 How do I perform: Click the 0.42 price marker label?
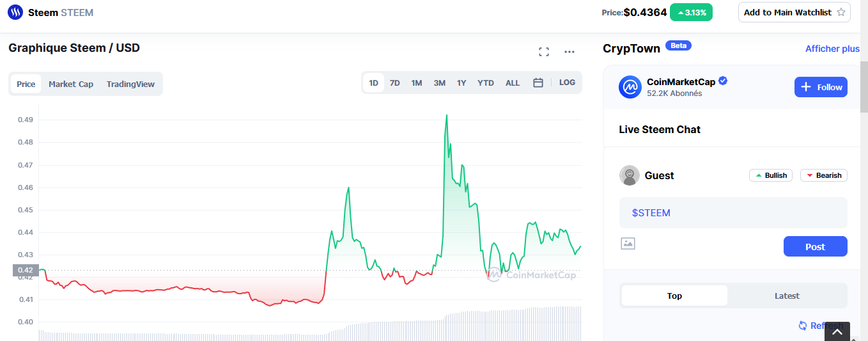pyautogui.click(x=26, y=270)
